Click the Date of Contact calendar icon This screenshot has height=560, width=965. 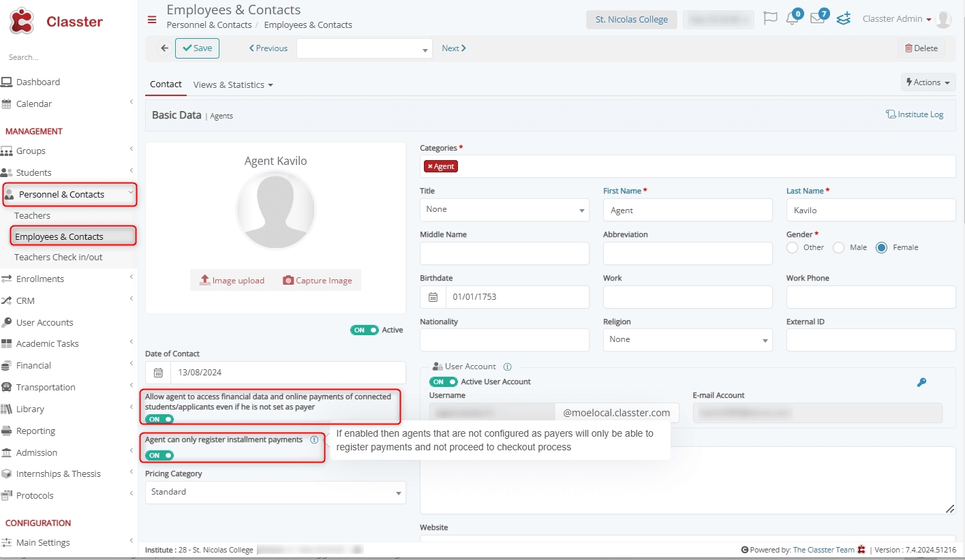click(x=158, y=373)
